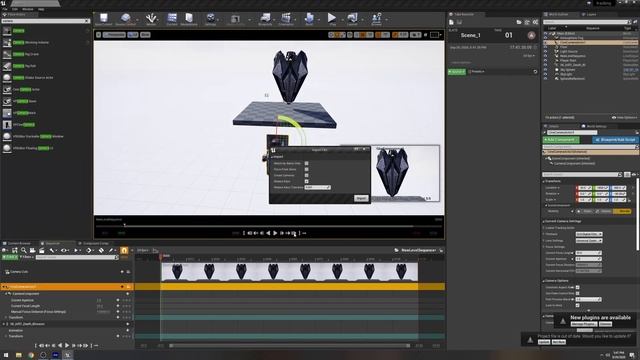Open dropdown arrow next to Play
Screen dimensions: 640x360
(x=342, y=20)
